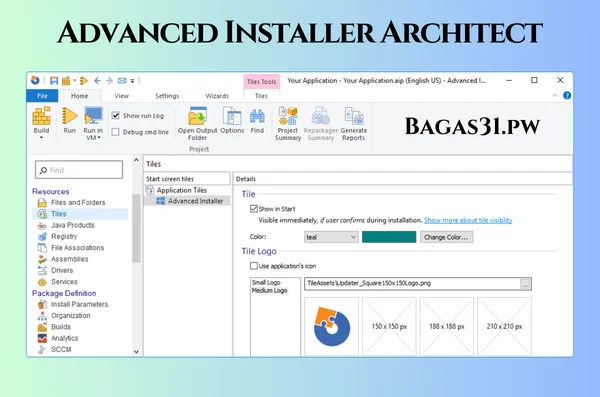Viewport: 600px width, 397px height.
Task: Open the Options dialog icon
Action: pos(232,116)
